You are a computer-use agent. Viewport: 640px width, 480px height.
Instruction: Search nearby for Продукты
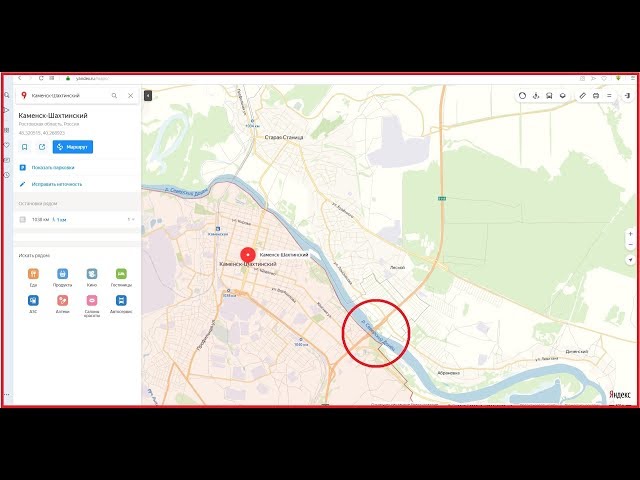point(62,278)
